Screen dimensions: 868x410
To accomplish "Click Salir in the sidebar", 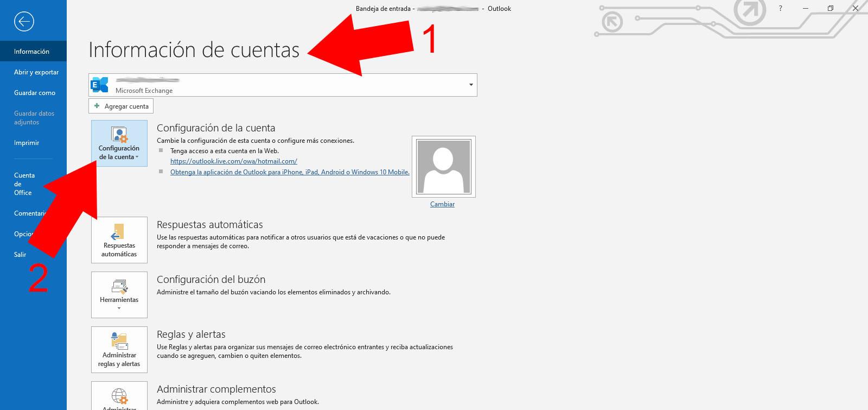I will 20,255.
